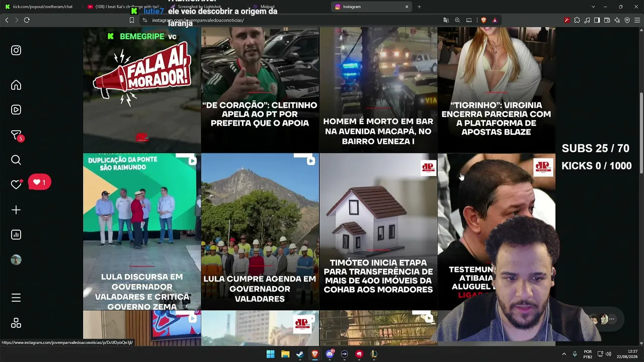Open Discord from the taskbar

[330, 354]
